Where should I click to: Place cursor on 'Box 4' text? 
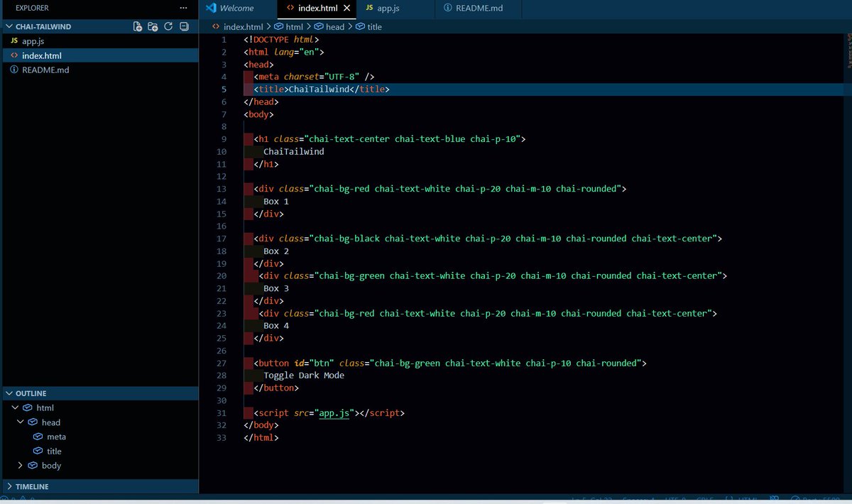[276, 325]
